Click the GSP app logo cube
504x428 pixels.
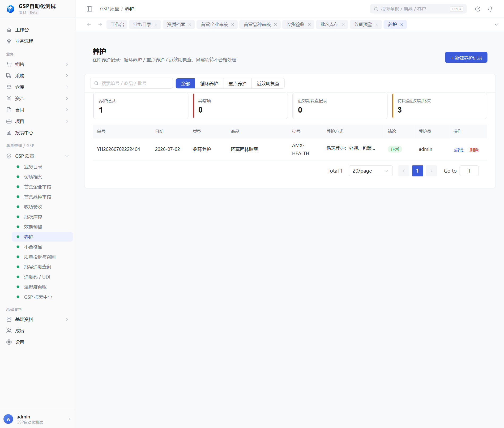click(10, 9)
